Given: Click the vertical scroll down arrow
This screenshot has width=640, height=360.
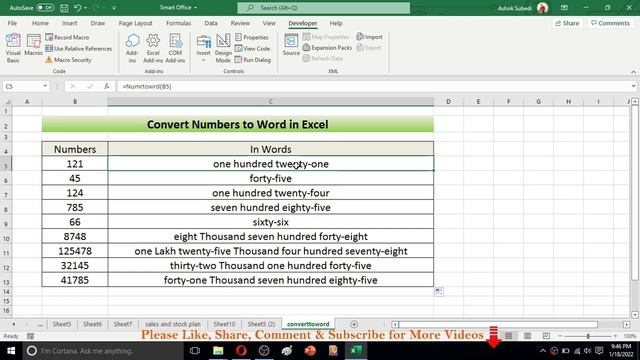Looking at the screenshot, I should 635,315.
